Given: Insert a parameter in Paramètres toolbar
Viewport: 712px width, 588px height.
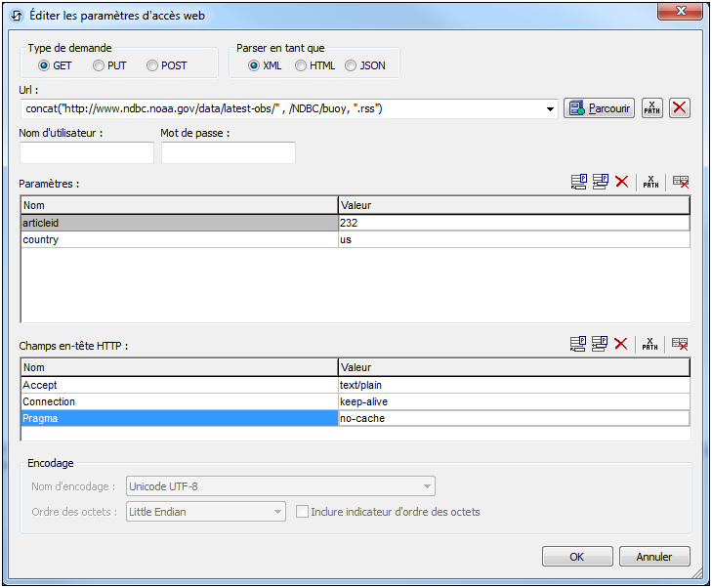Looking at the screenshot, I should (600, 183).
